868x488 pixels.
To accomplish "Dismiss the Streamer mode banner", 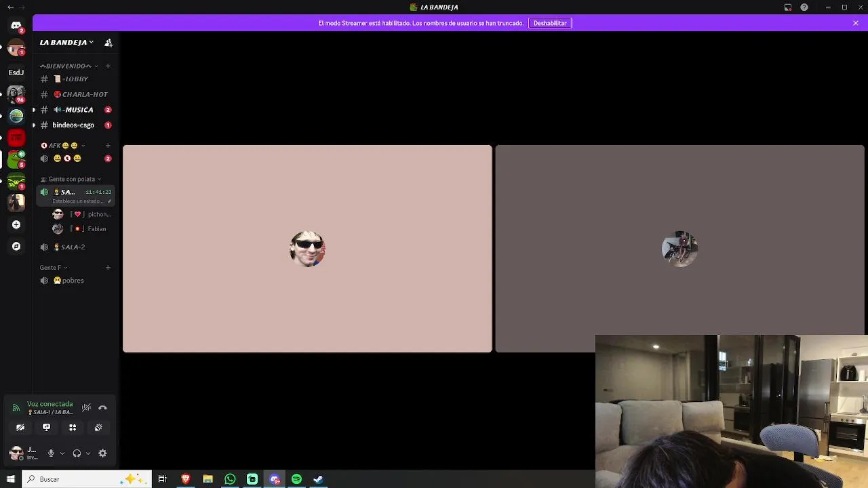I will point(856,23).
